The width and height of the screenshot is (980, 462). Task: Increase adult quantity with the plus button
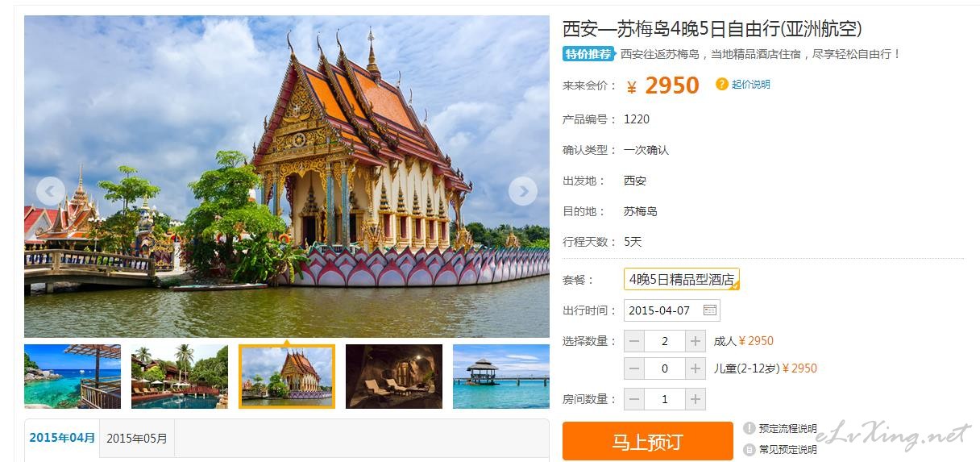[696, 341]
